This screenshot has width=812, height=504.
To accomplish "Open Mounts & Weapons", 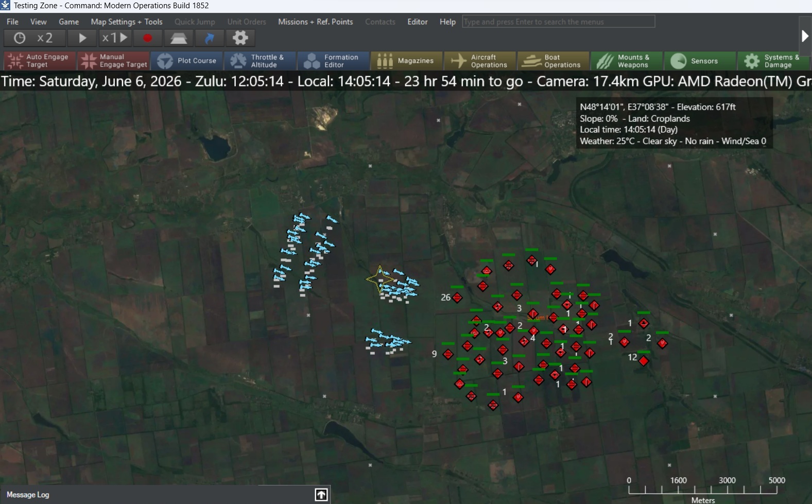I will point(627,61).
